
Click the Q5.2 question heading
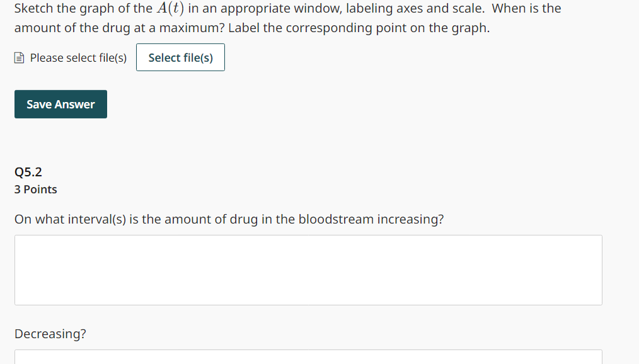(x=27, y=171)
